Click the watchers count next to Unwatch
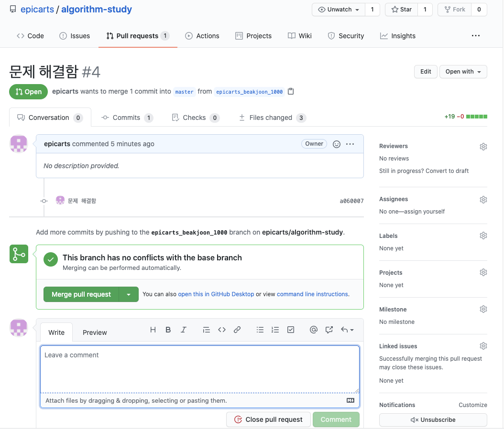 (x=372, y=10)
